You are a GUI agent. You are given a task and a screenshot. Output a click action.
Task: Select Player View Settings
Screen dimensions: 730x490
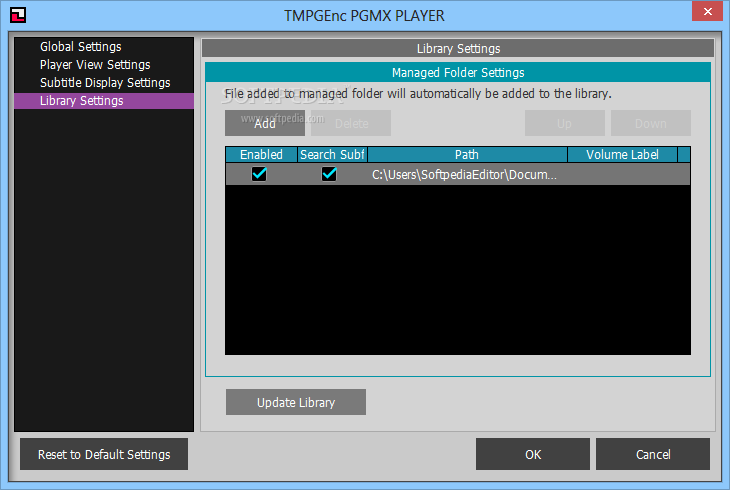pos(104,65)
